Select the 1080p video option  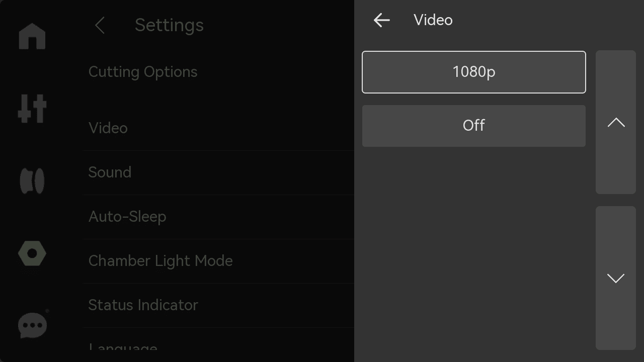point(474,72)
